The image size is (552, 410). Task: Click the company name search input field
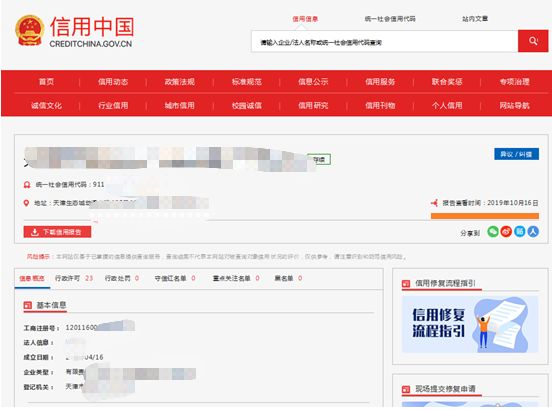[x=384, y=42]
